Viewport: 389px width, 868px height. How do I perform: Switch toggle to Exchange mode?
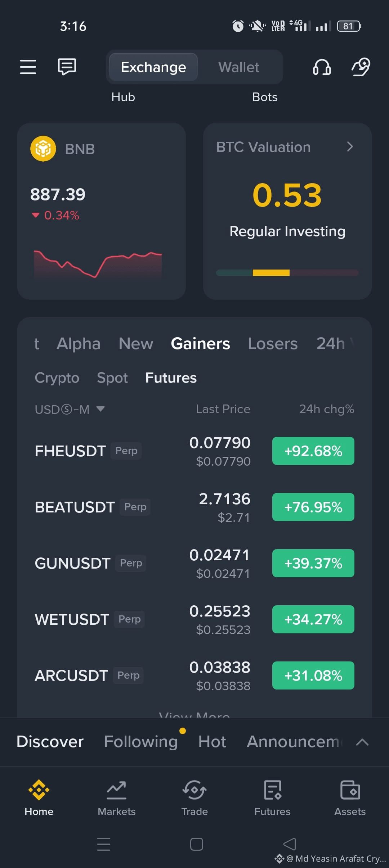point(153,67)
